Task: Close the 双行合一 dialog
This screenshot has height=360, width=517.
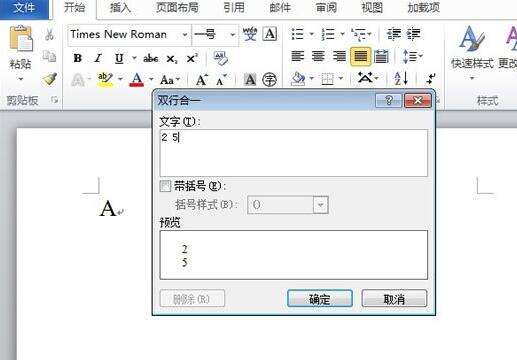Action: 417,100
